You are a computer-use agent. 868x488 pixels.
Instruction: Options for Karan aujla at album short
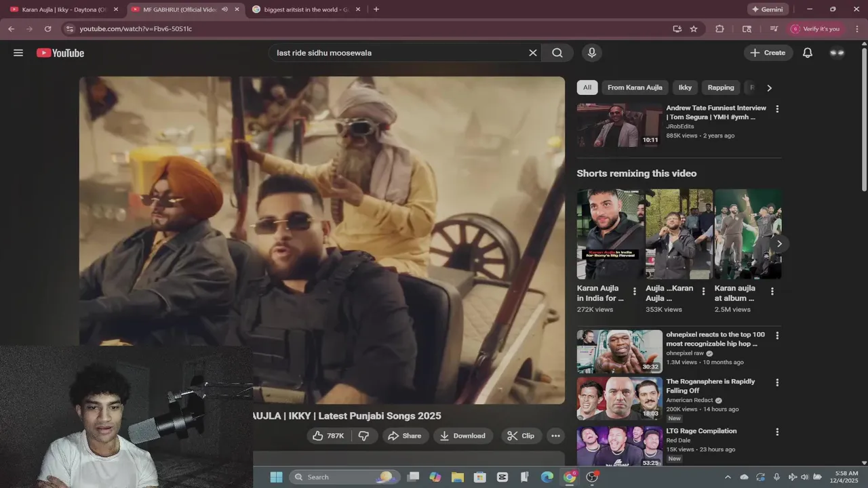(772, 291)
